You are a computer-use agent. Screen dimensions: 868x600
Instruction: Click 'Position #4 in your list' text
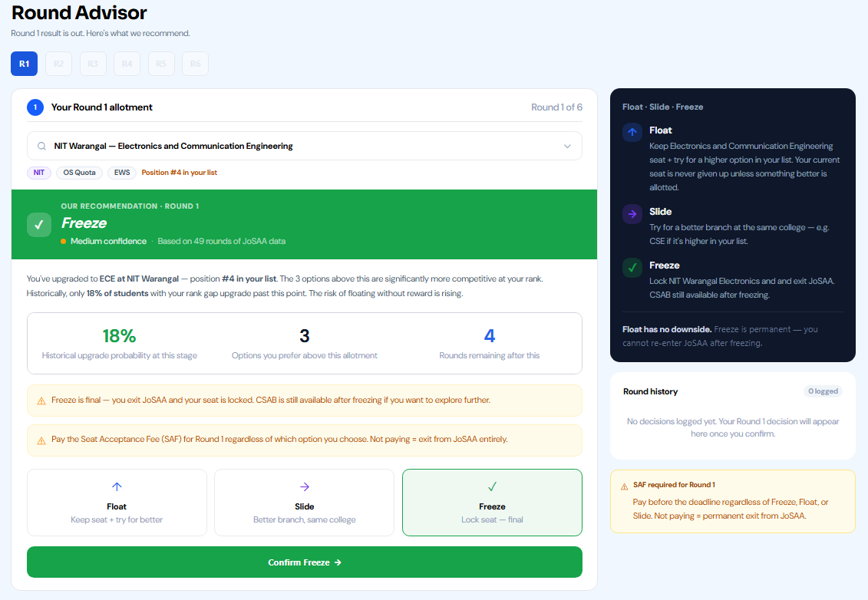click(x=180, y=173)
